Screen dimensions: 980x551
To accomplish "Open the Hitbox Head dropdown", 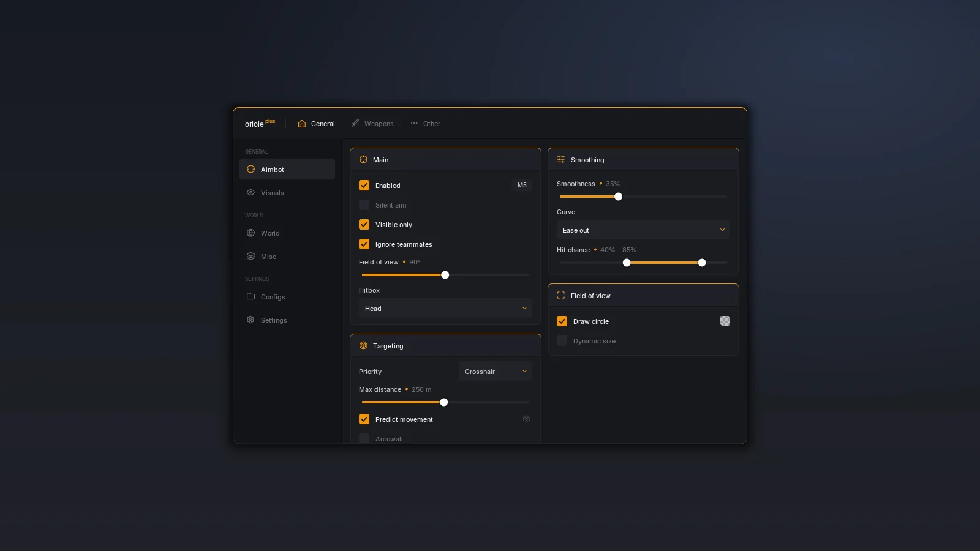I will [x=445, y=308].
